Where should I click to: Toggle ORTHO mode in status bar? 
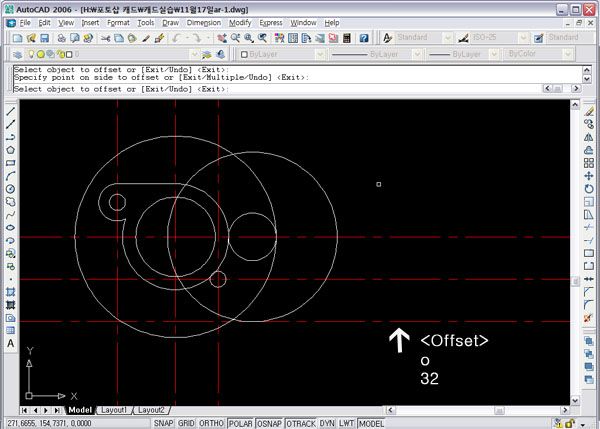[x=211, y=424]
